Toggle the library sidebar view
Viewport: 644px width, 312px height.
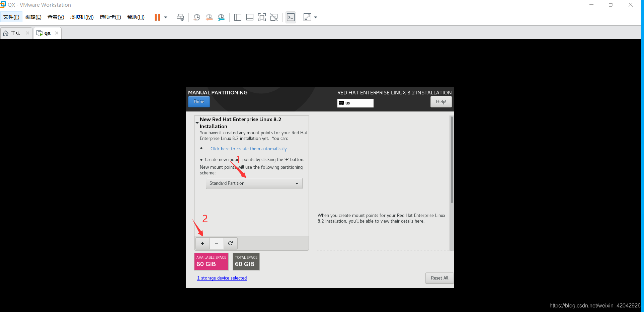pyautogui.click(x=238, y=17)
